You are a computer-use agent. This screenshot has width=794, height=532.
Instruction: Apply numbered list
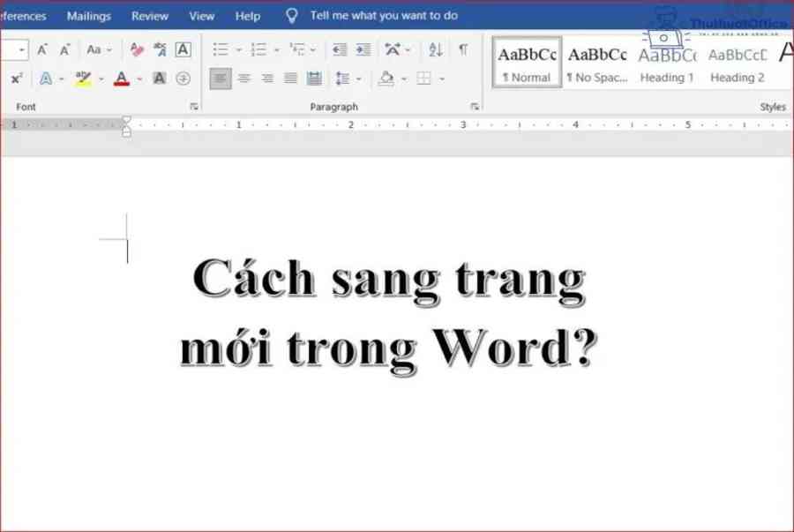pos(258,49)
